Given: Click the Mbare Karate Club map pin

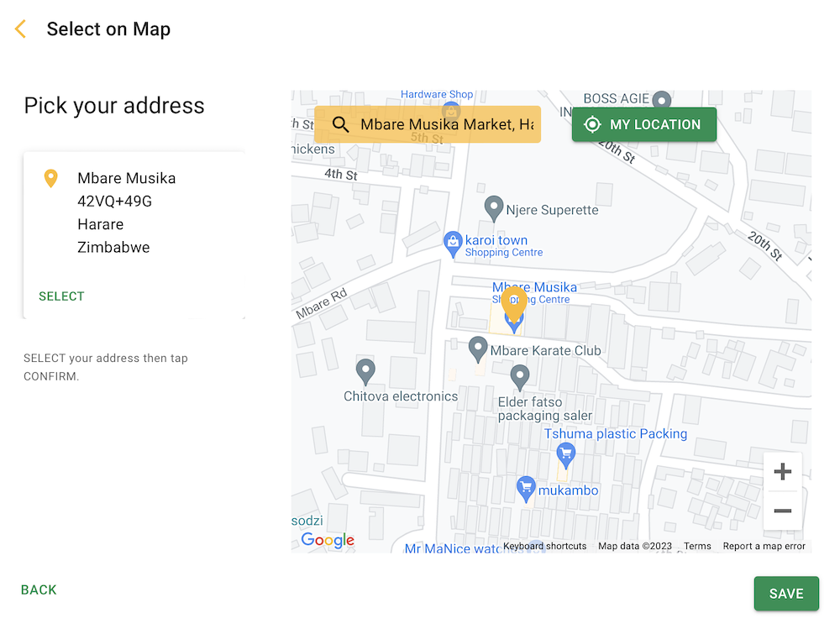Looking at the screenshot, I should (x=477, y=349).
